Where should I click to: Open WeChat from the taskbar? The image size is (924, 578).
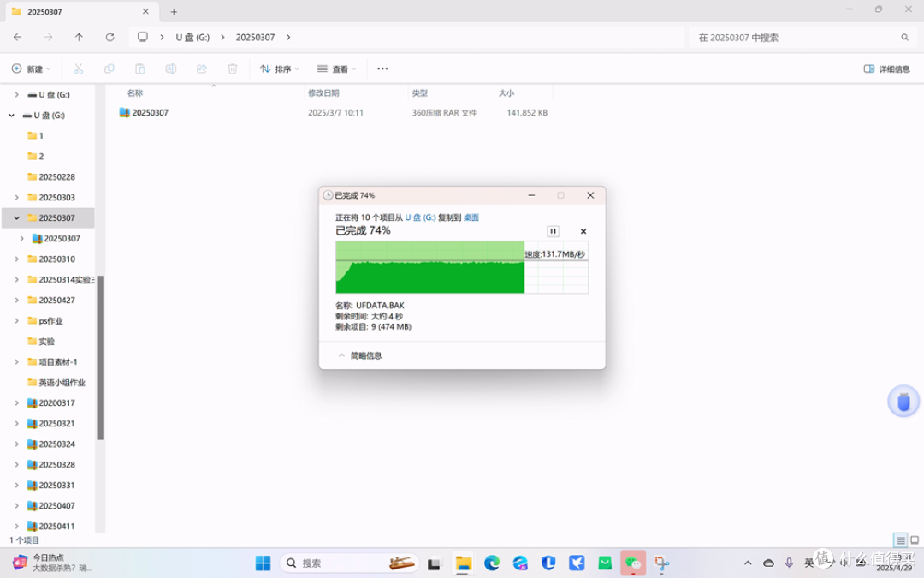pos(633,563)
